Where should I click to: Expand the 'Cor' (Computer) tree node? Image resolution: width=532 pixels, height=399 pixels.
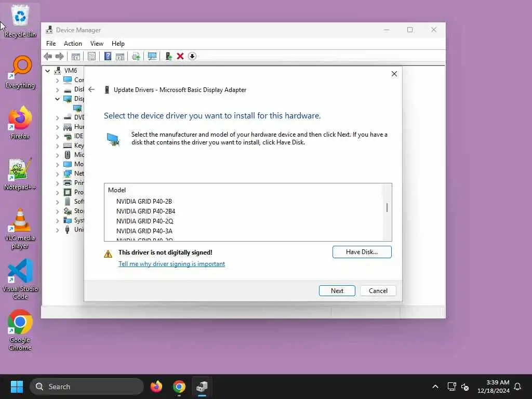[57, 81]
